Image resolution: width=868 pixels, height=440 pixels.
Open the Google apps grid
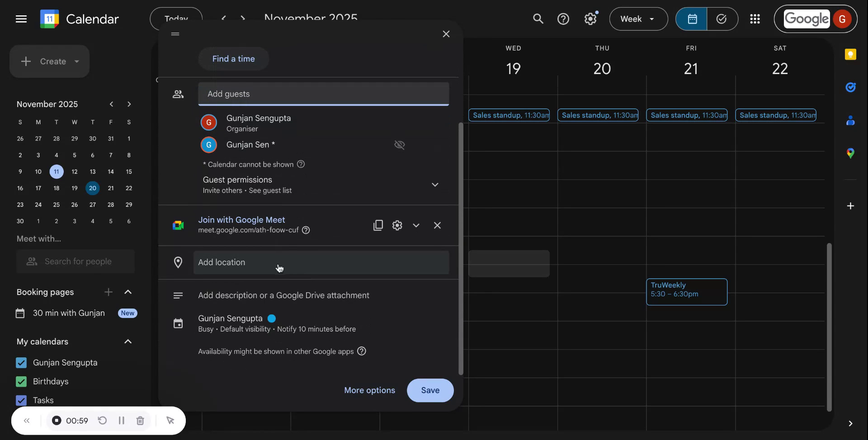coord(755,19)
